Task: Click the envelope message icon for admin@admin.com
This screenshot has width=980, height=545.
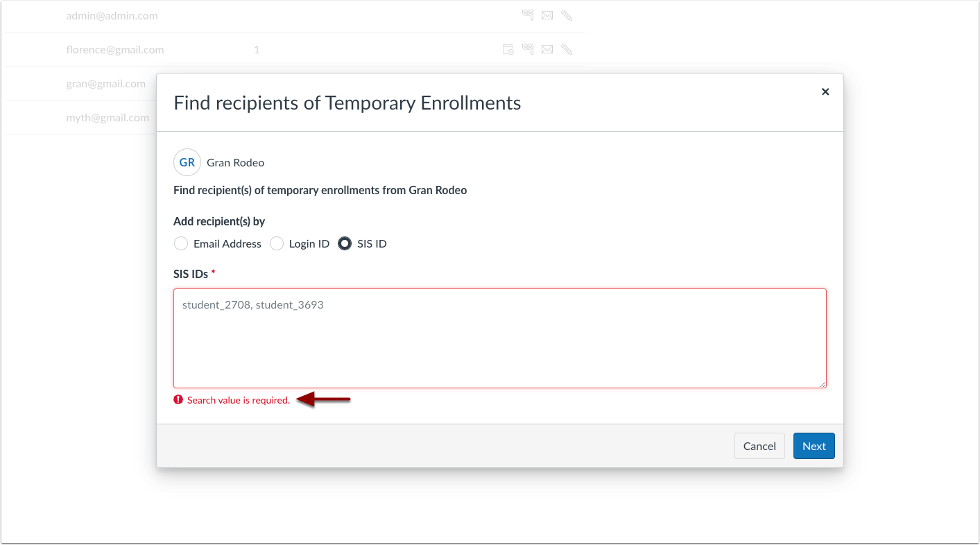Action: [547, 15]
